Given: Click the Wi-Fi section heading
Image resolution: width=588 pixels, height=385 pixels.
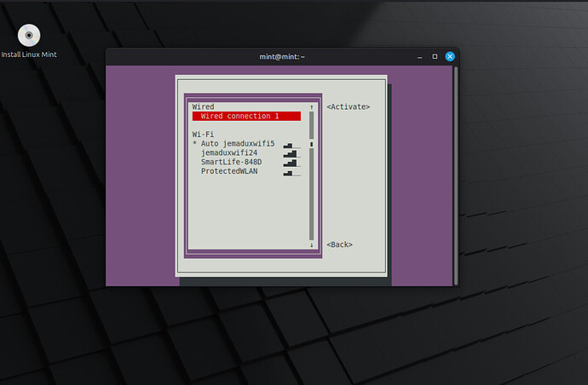Looking at the screenshot, I should pyautogui.click(x=203, y=135).
